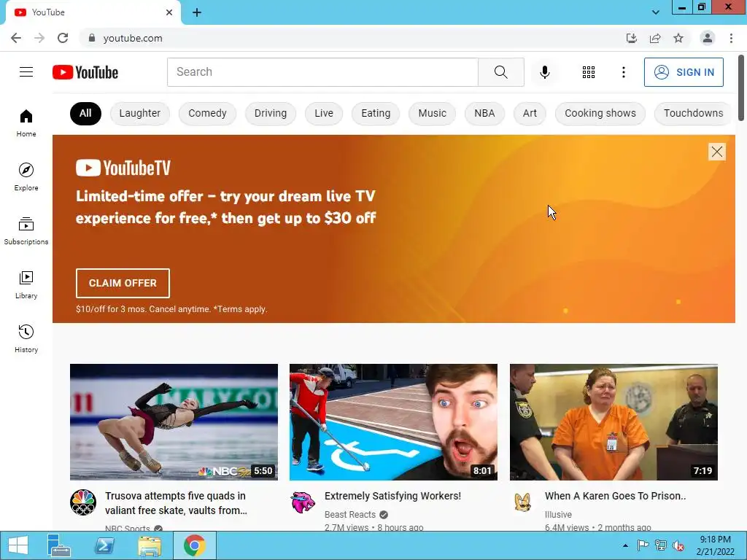Select the Live filter chip
Screen dimensions: 747x560
coord(323,113)
